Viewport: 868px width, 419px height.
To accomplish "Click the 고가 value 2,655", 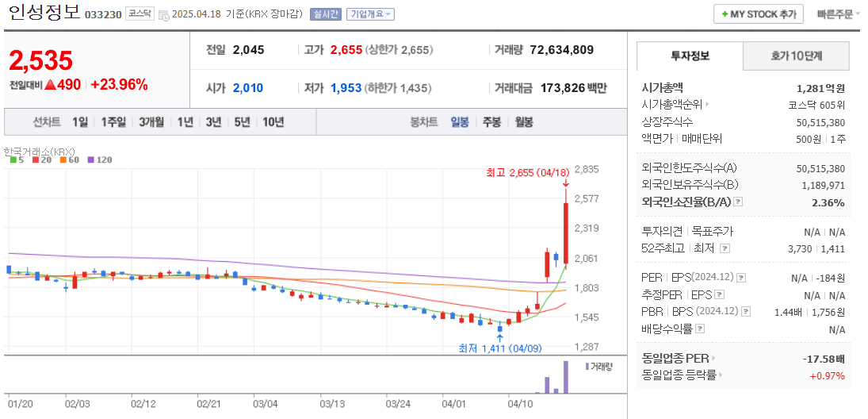I will click(346, 50).
